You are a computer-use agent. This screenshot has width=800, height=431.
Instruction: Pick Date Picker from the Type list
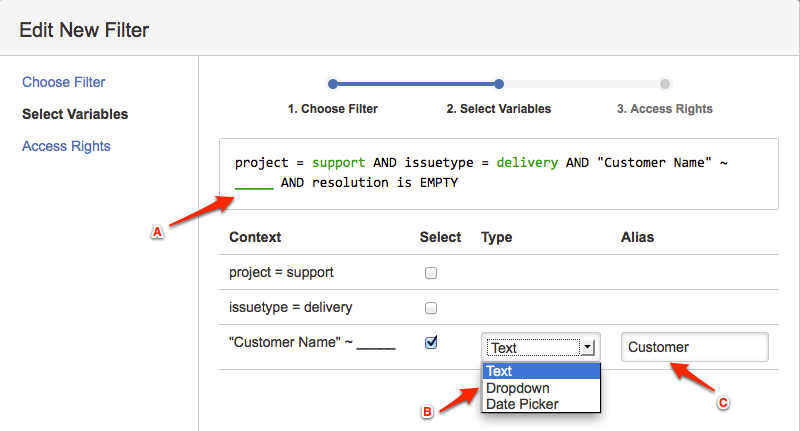click(541, 404)
